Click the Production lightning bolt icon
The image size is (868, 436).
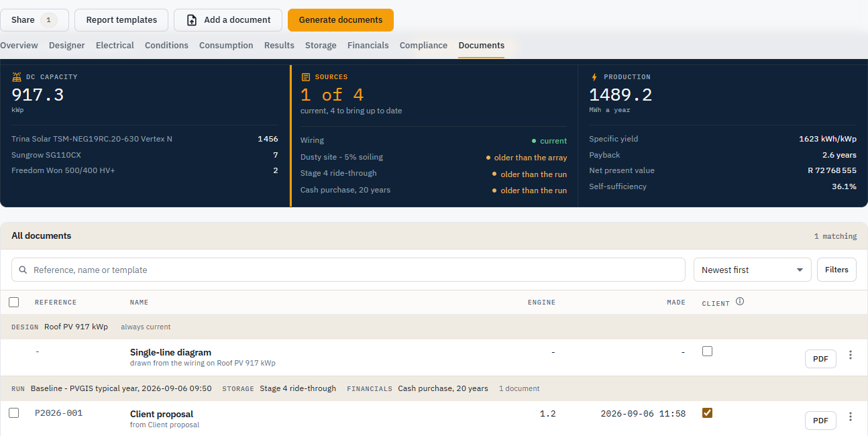point(594,77)
